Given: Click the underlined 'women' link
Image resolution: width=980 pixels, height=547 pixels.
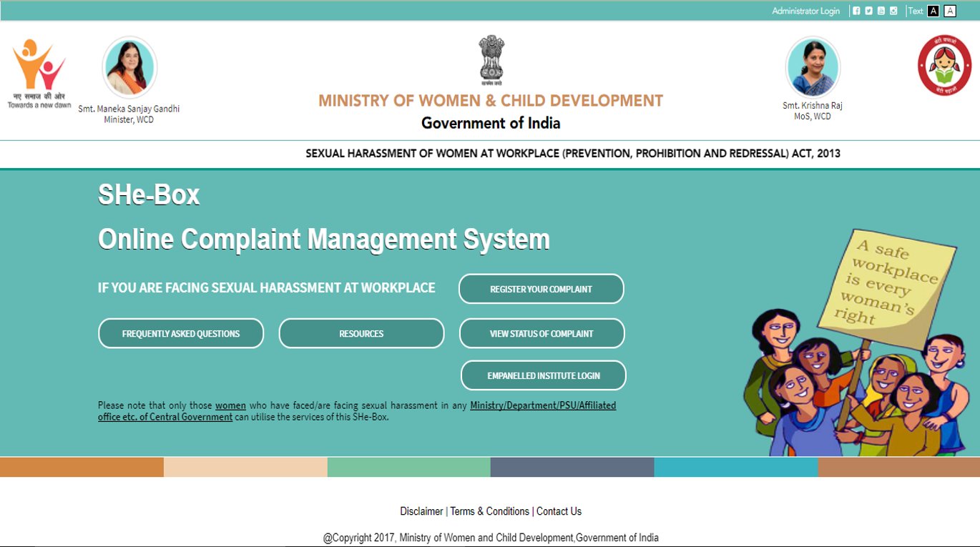Looking at the screenshot, I should pyautogui.click(x=230, y=405).
